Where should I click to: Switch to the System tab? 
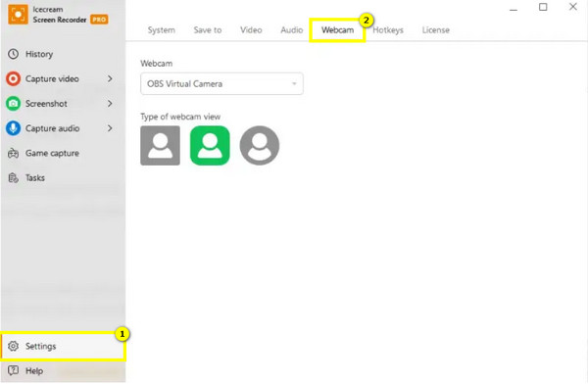162,30
